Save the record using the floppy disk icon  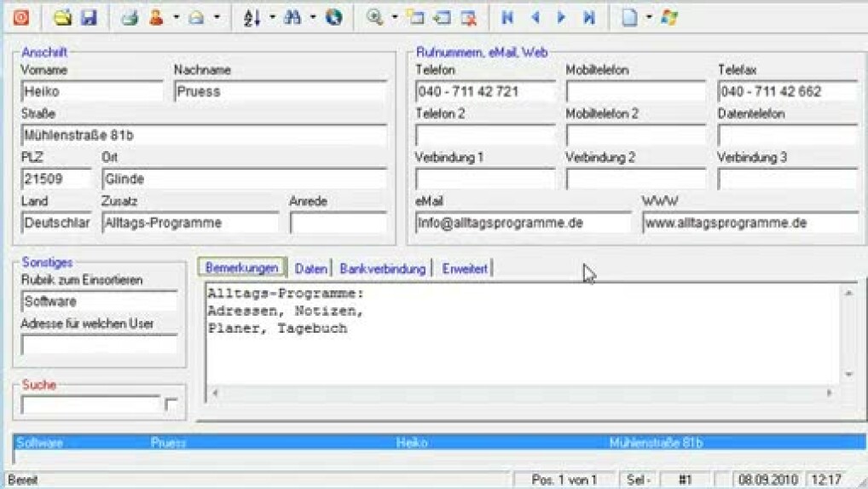(89, 17)
